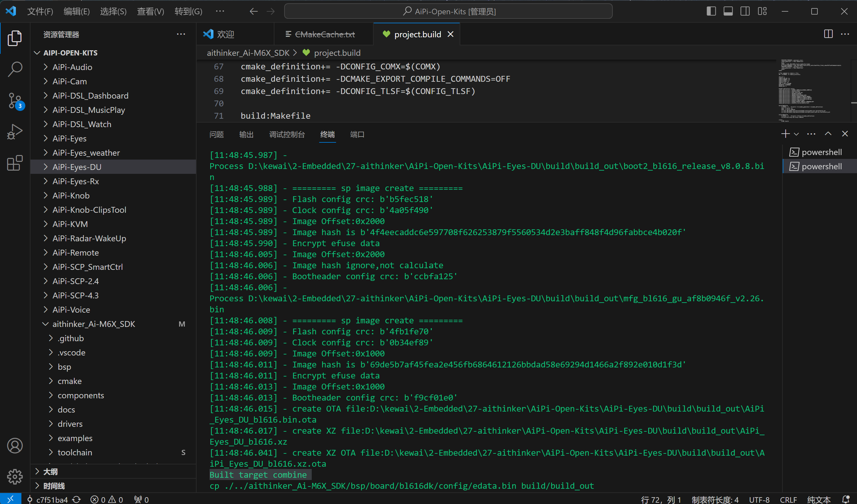Click the c7f51ba4 git commit indicator
Image resolution: width=857 pixels, height=504 pixels.
48,499
